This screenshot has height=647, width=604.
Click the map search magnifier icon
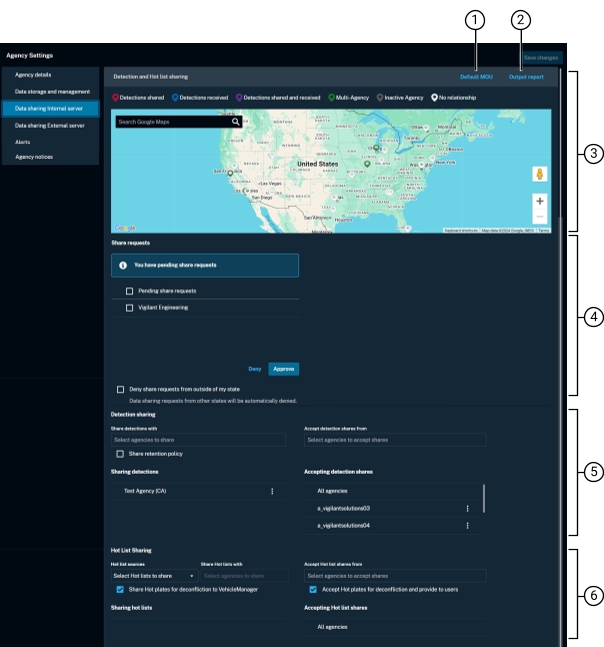(236, 122)
